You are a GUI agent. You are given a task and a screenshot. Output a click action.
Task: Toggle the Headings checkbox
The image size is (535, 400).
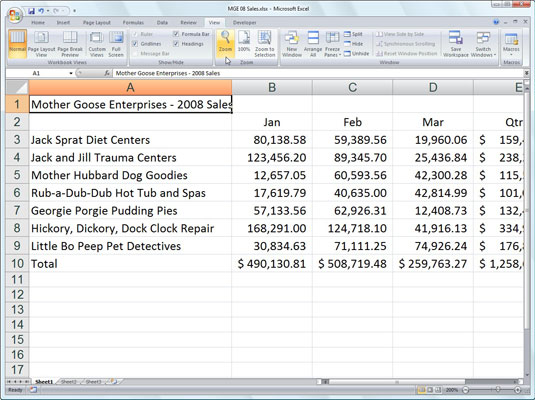[176, 44]
